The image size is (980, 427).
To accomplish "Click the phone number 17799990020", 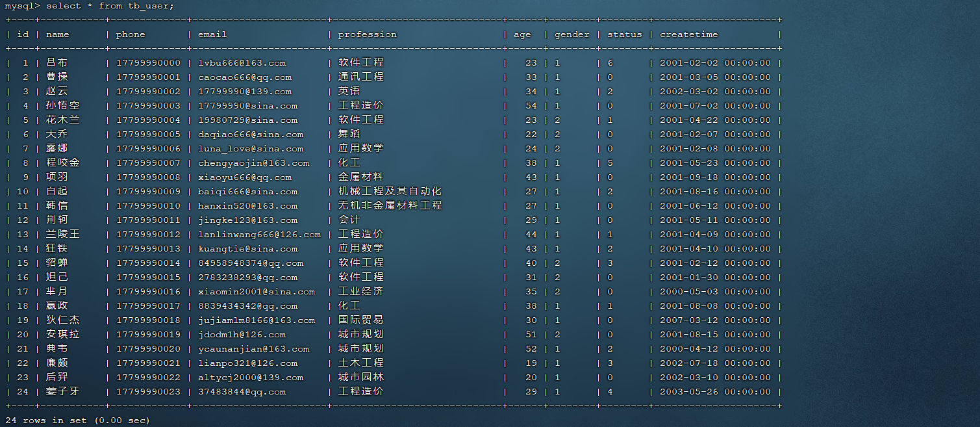I will point(148,349).
